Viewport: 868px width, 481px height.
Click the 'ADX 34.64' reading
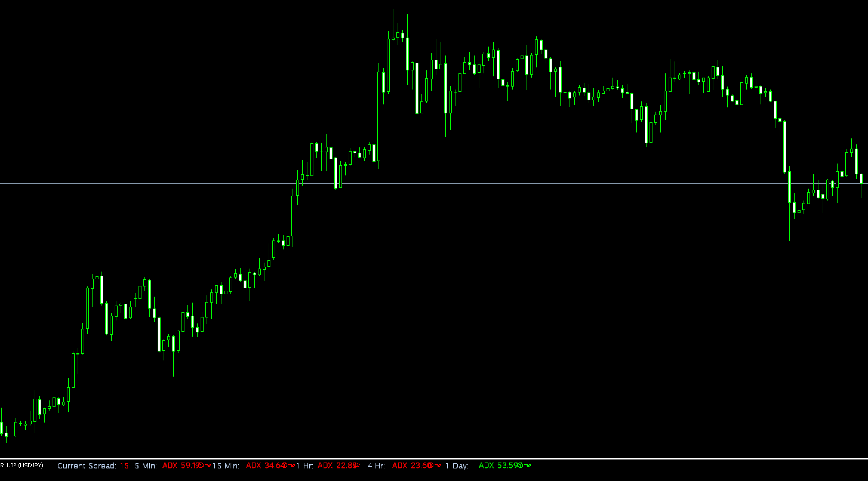(x=266, y=465)
